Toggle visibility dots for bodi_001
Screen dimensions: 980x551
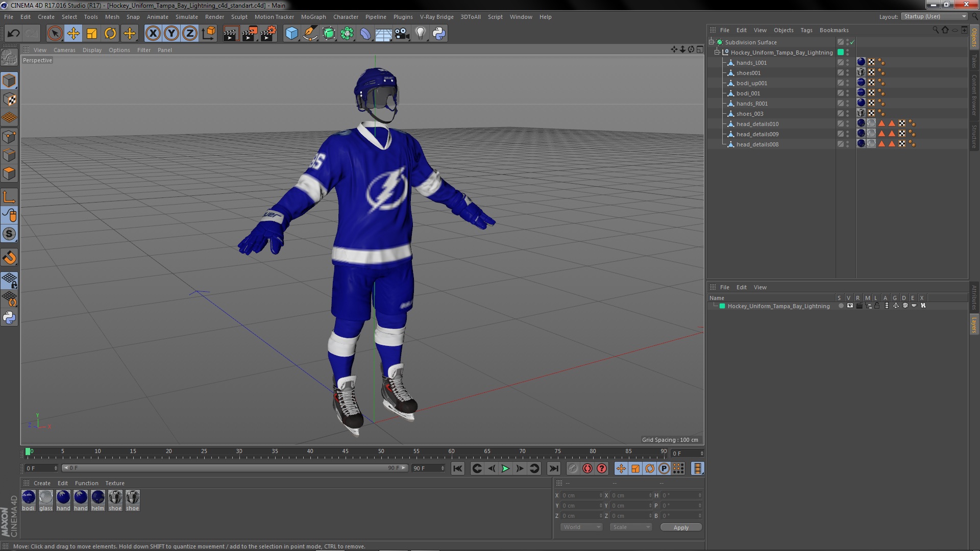pyautogui.click(x=847, y=93)
